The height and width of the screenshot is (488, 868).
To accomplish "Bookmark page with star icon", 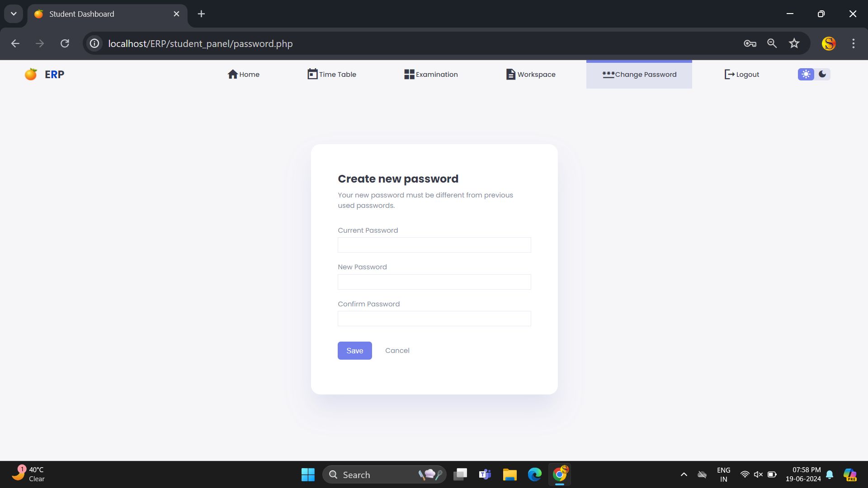I will pyautogui.click(x=794, y=43).
